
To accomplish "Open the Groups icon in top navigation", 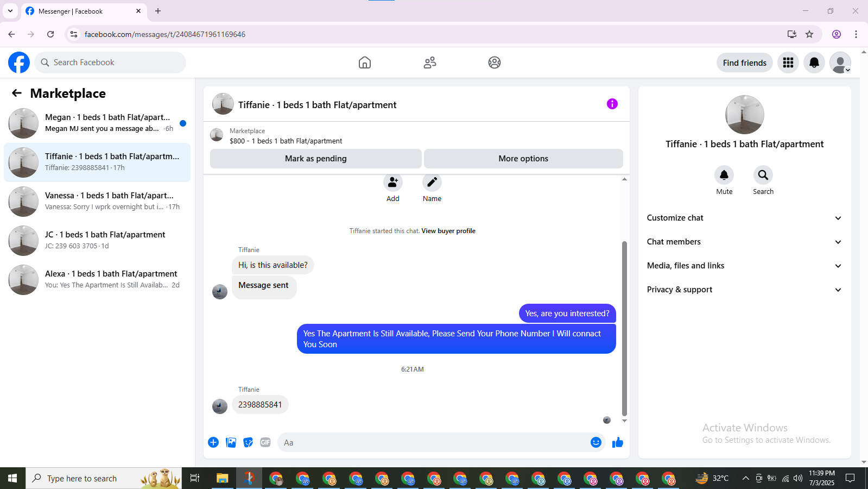I will (495, 62).
